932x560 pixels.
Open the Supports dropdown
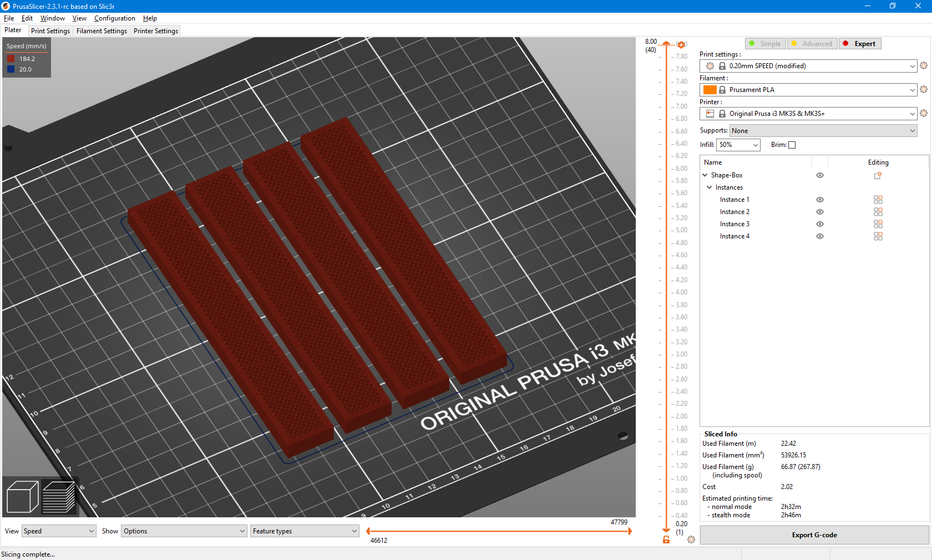[x=823, y=131]
